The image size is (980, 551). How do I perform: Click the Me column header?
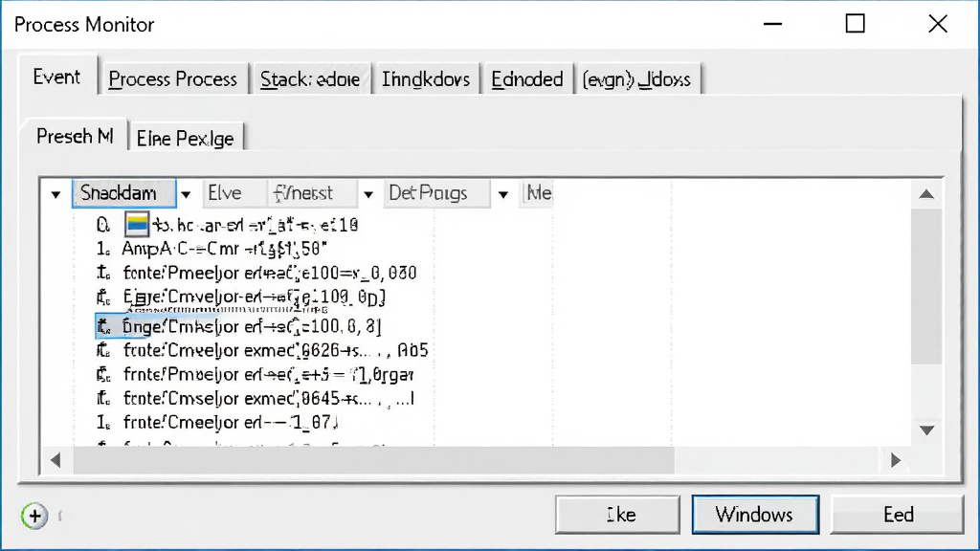536,193
